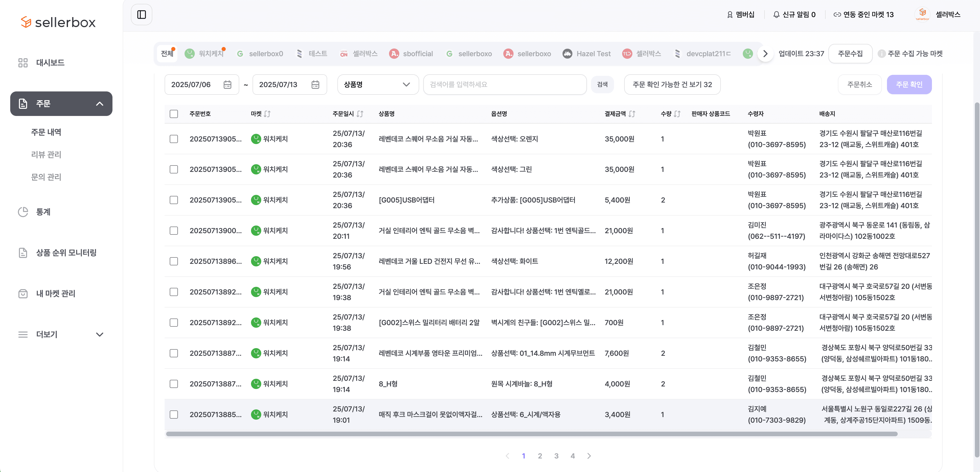Click the vertical page scrollbar

[977, 279]
